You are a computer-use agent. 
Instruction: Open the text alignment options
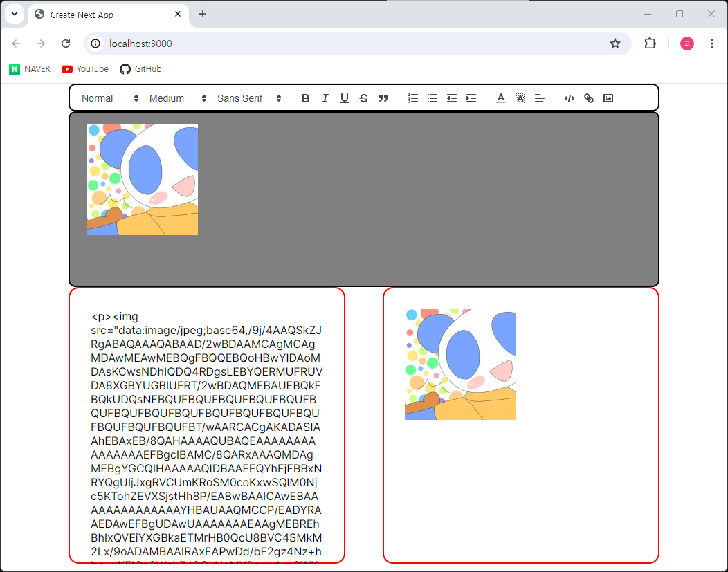(x=540, y=98)
